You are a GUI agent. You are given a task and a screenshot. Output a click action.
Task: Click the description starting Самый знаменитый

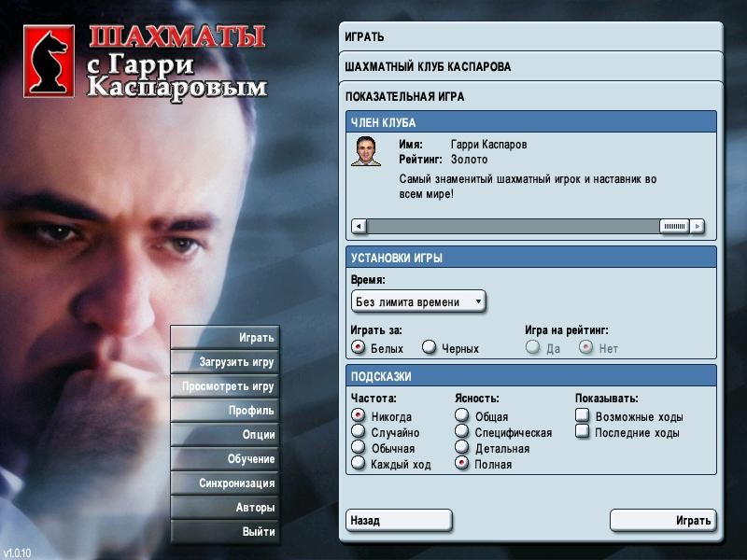point(528,186)
